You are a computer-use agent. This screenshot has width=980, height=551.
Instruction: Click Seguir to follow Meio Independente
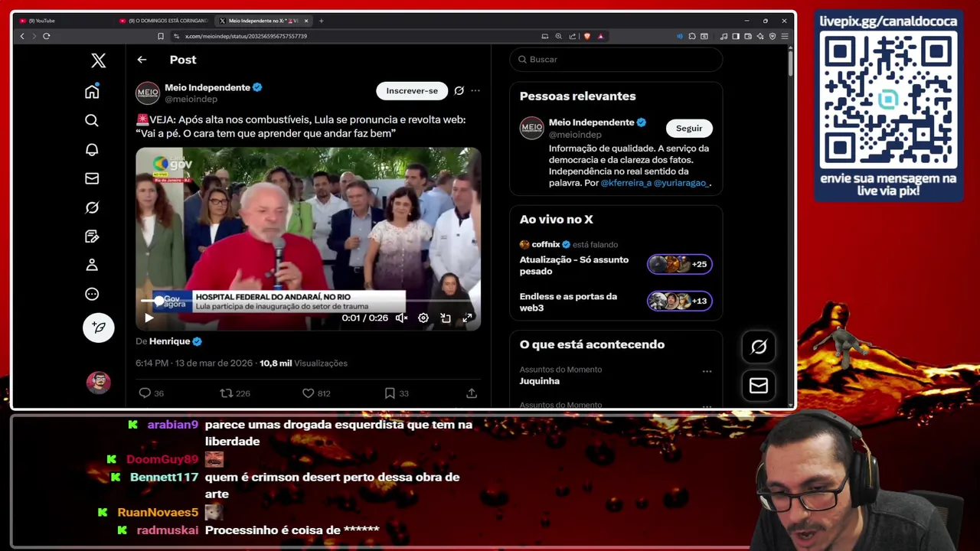[689, 129]
